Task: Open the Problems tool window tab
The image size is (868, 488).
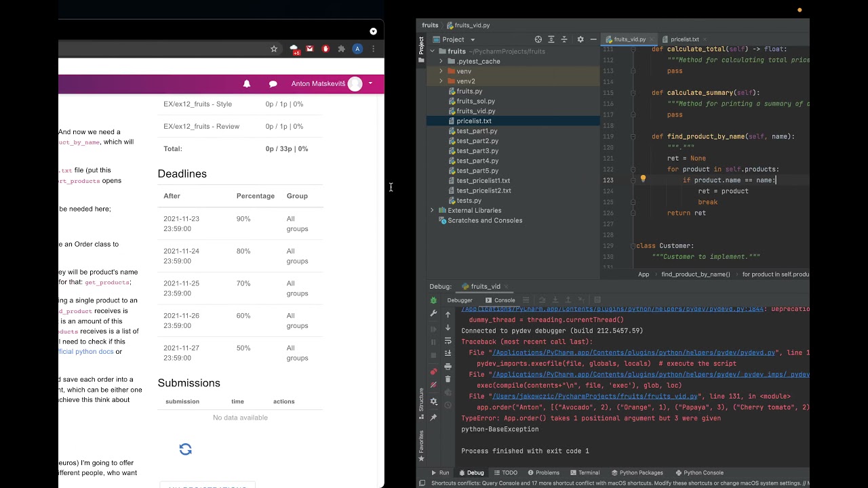Action: coord(543,472)
